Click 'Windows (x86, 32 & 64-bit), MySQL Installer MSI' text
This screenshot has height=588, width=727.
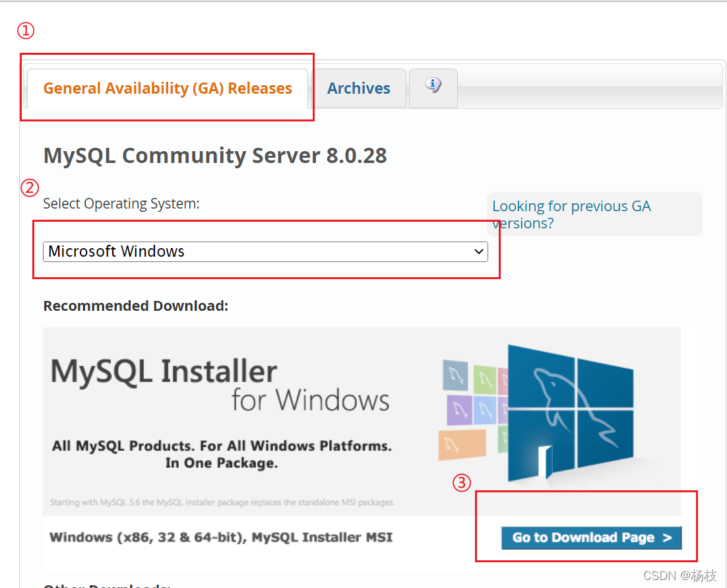pyautogui.click(x=221, y=537)
